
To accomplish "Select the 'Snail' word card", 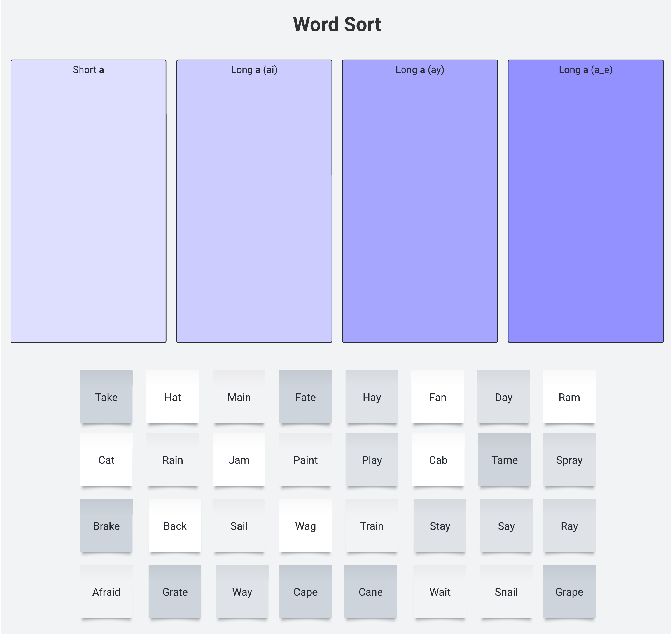I will pyautogui.click(x=506, y=592).
